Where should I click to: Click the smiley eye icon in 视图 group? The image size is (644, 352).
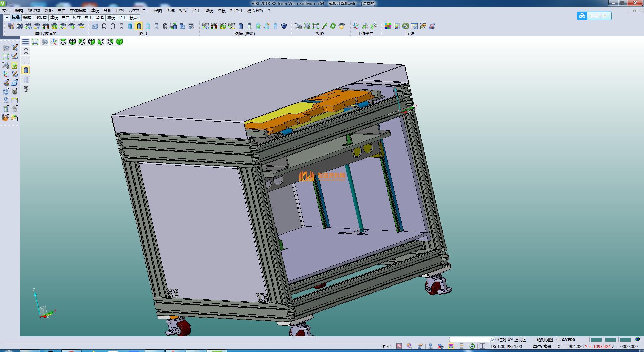(x=342, y=26)
